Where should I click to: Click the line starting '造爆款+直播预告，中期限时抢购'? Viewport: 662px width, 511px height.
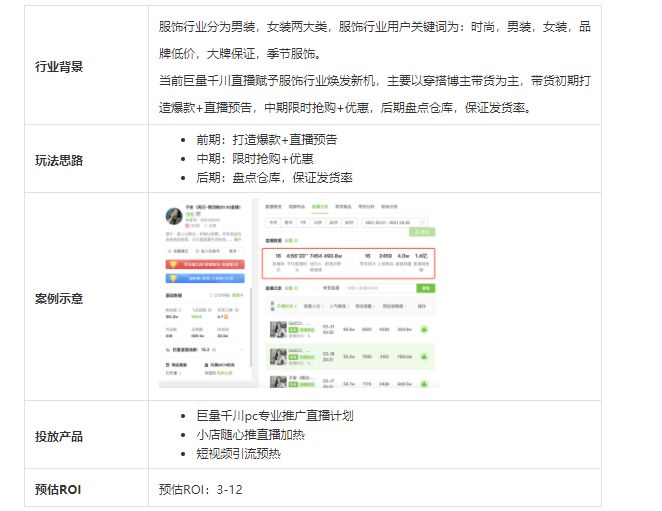(x=345, y=108)
